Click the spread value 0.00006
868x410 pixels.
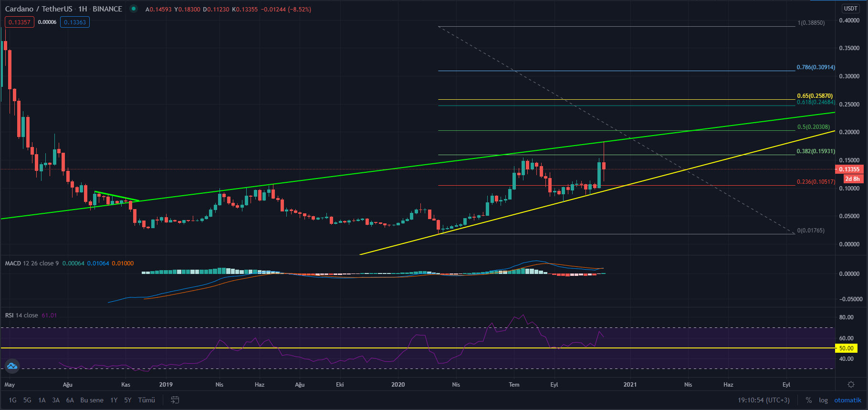pos(47,22)
